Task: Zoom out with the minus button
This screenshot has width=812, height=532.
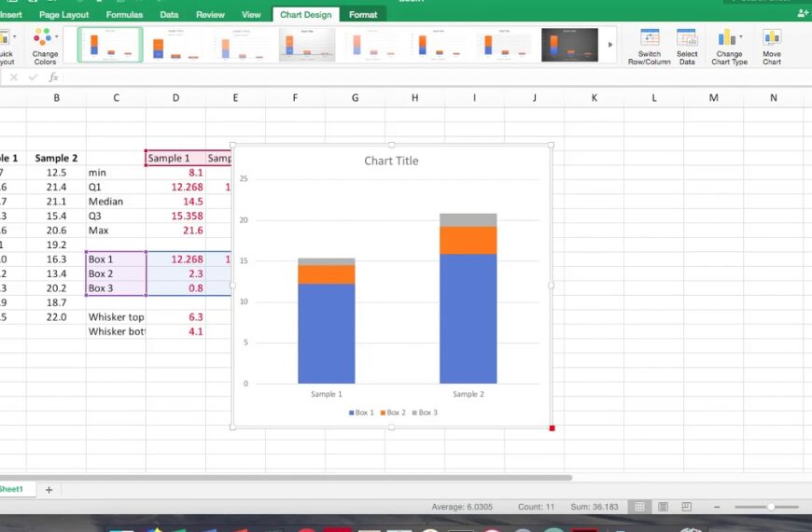Action: [717, 507]
